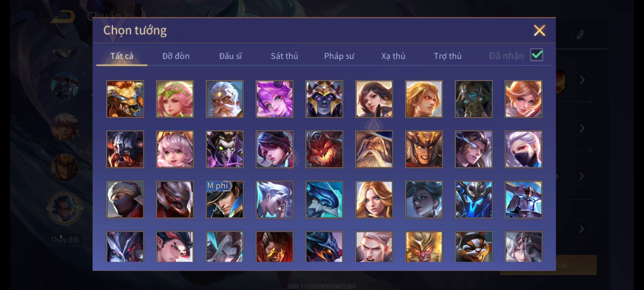Choose the masked white-haired ninja girl
Screen dimensions: 644x290
click(523, 149)
